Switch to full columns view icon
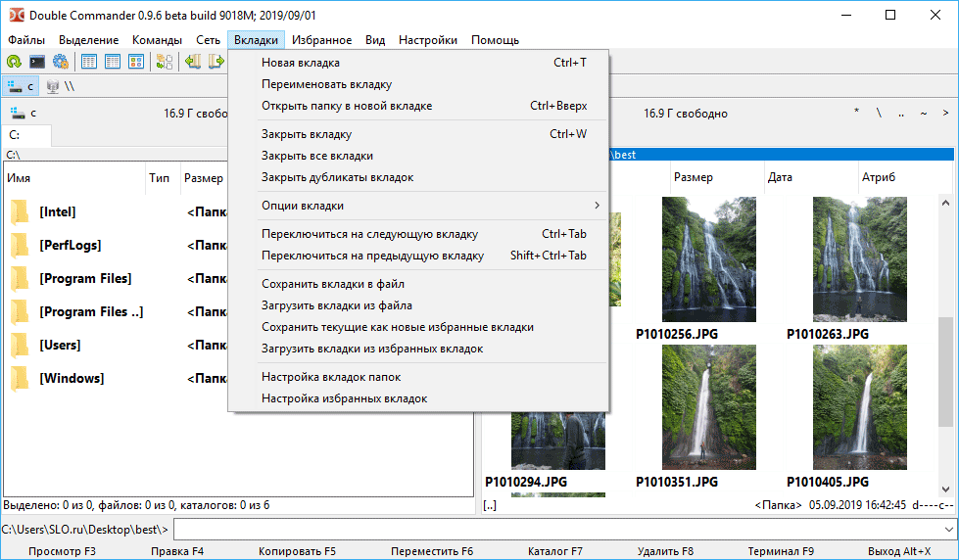Screen dimensions: 959x560 tap(113, 62)
